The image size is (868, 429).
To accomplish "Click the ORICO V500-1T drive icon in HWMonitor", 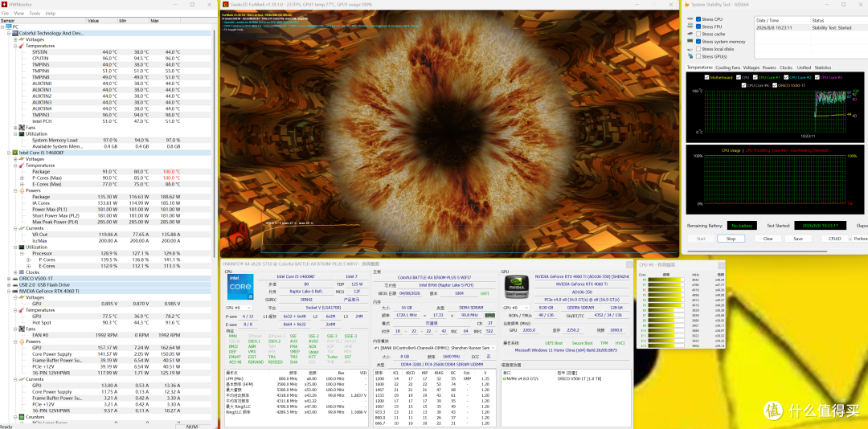I will [15, 279].
